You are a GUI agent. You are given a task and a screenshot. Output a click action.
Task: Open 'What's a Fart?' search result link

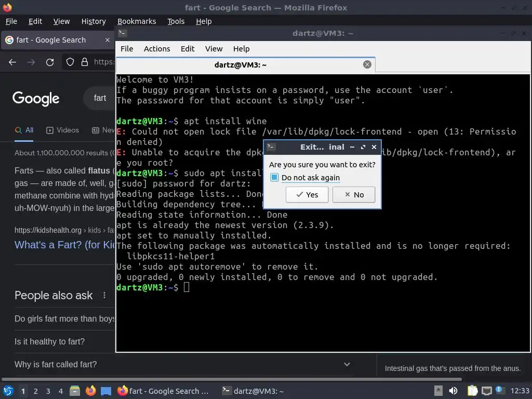click(65, 245)
